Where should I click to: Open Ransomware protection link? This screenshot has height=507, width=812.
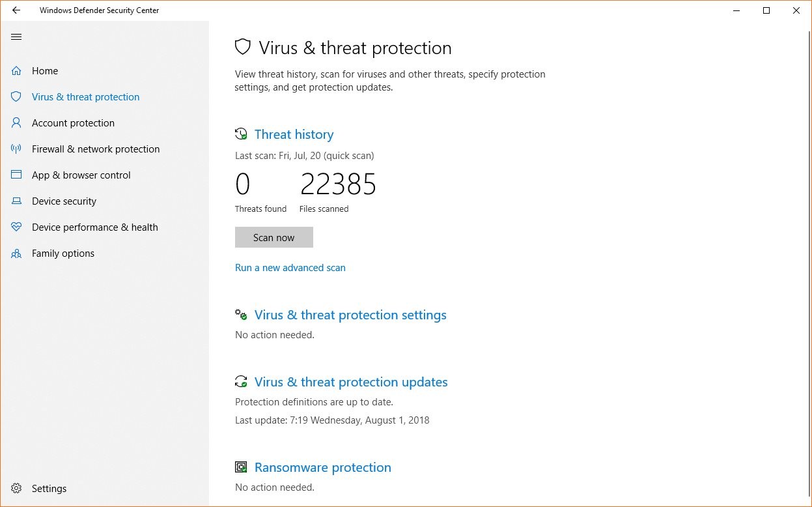coord(323,468)
